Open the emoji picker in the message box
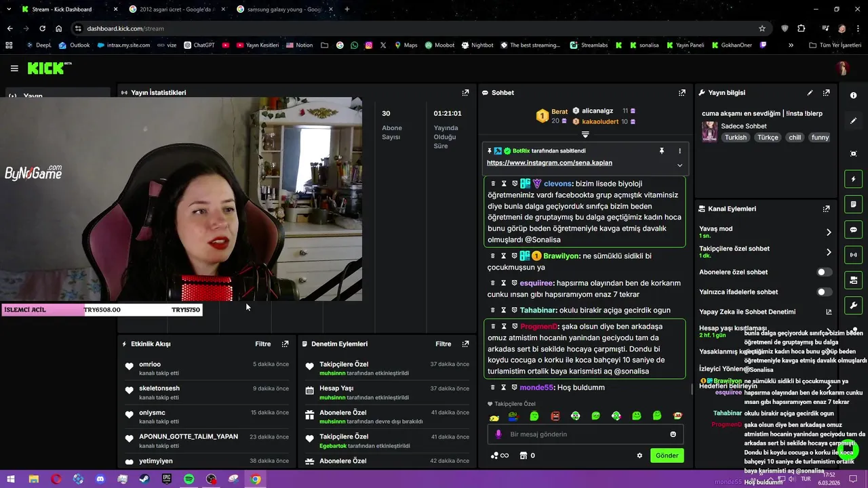The image size is (868, 488). click(673, 434)
